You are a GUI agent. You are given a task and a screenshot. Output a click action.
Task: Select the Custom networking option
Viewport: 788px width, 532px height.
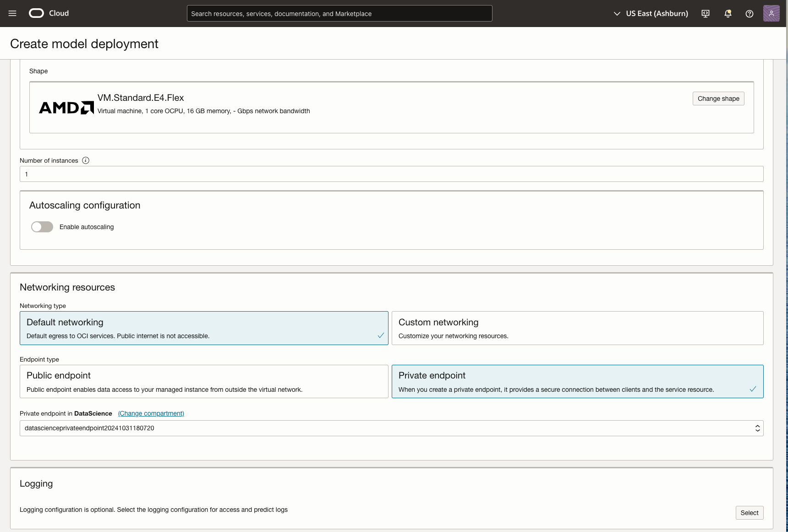click(577, 328)
